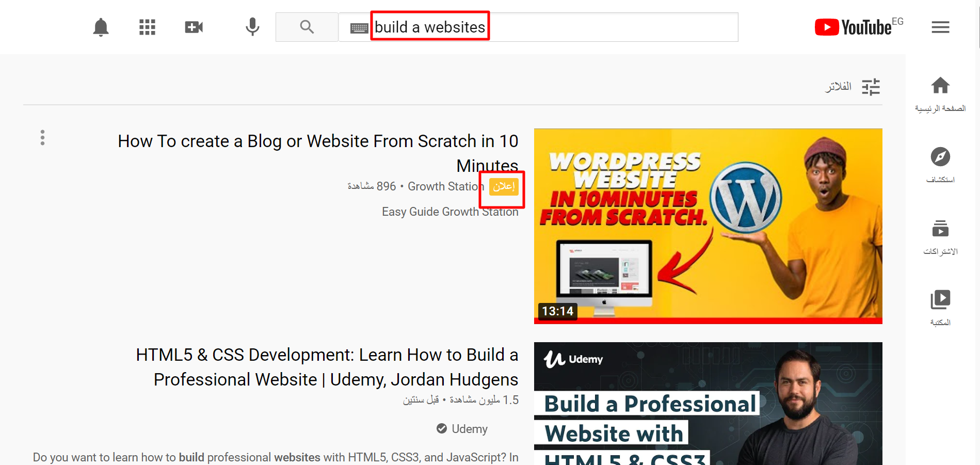Click the 896 views text

tap(372, 186)
